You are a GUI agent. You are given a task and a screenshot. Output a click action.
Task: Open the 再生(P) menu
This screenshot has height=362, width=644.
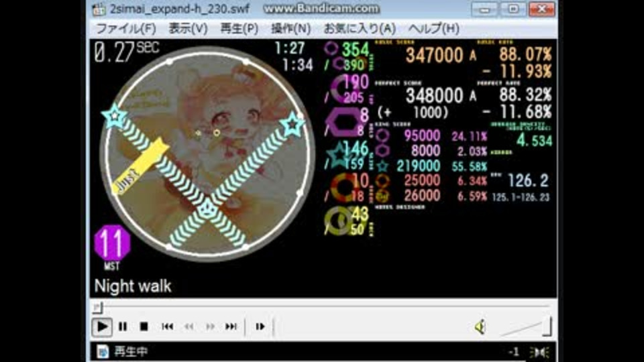[x=239, y=29]
